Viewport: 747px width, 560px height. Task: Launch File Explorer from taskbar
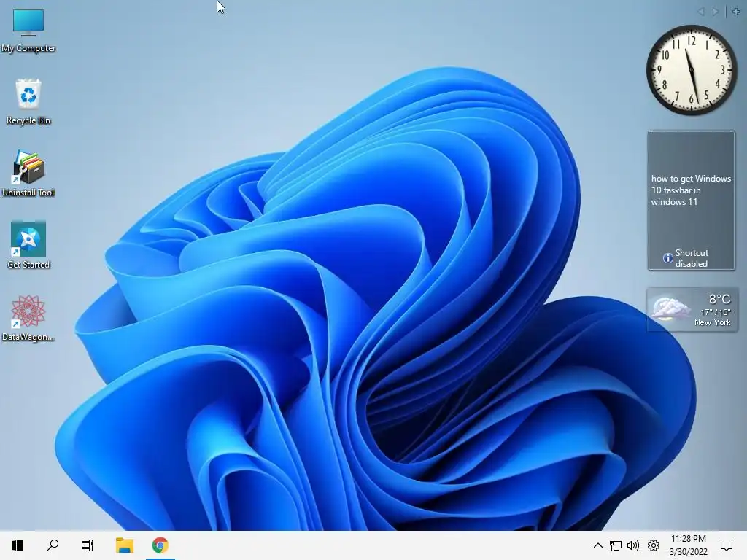(x=124, y=545)
